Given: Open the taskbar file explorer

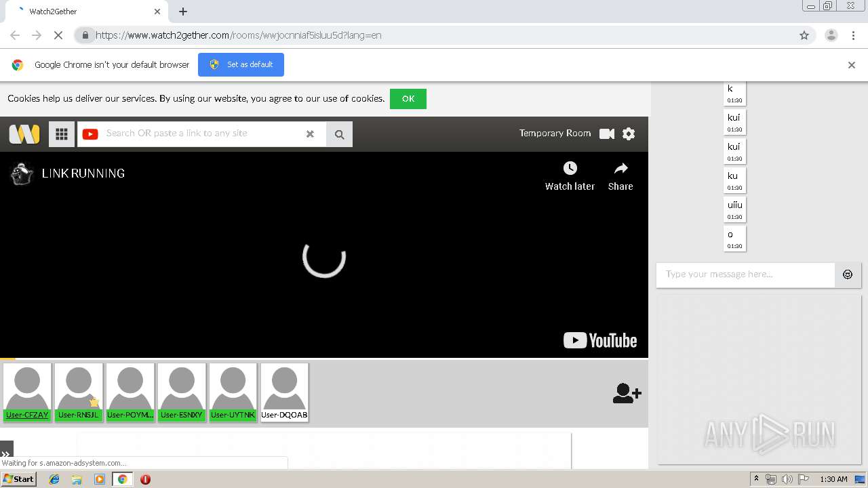Looking at the screenshot, I should [x=77, y=479].
